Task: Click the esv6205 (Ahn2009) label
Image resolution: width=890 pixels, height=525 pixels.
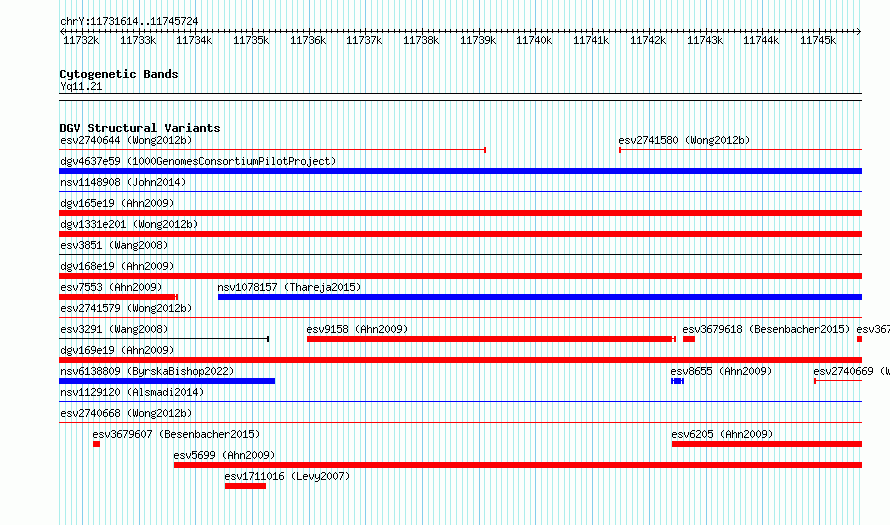Action: tap(722, 434)
